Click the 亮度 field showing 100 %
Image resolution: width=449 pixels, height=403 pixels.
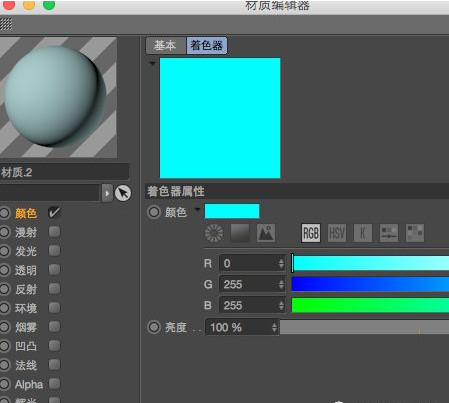click(242, 328)
